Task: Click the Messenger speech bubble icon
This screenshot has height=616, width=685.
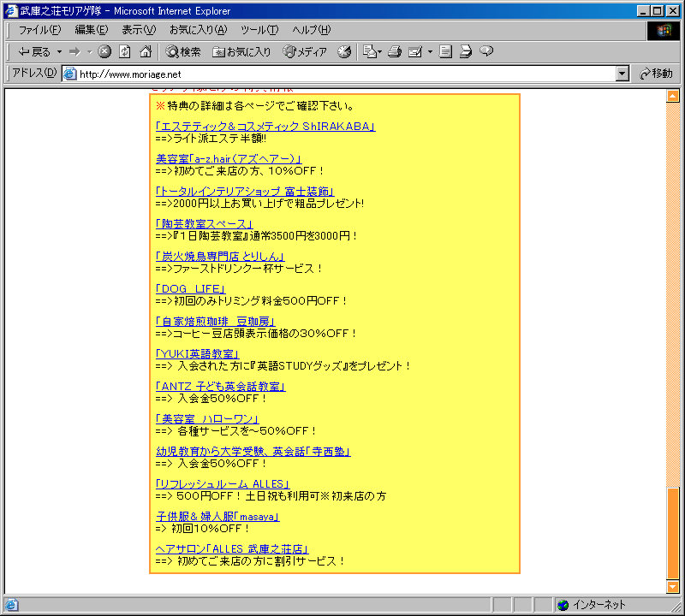Action: pos(486,52)
